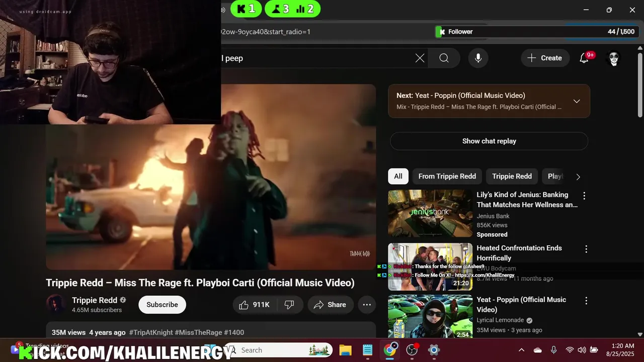Click the YouTube search magnifier button
Viewport: 644px width, 362px height.
(444, 58)
